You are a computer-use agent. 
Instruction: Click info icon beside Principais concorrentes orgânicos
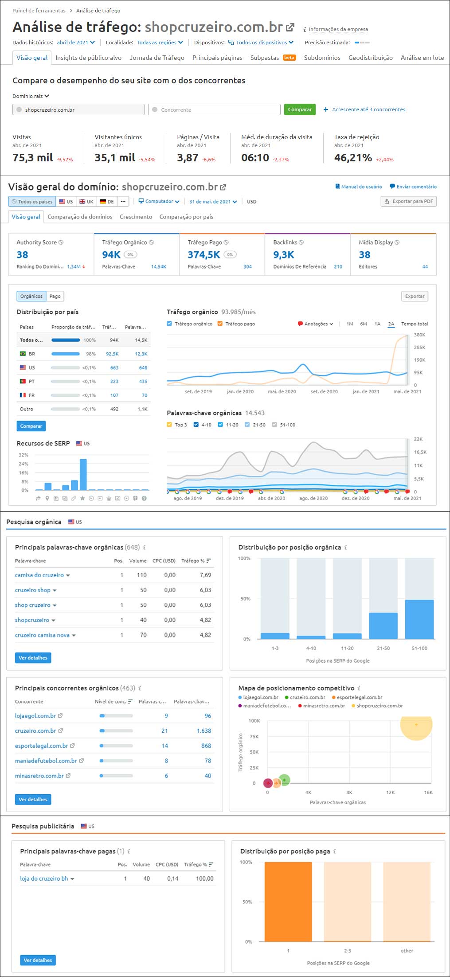(140, 688)
